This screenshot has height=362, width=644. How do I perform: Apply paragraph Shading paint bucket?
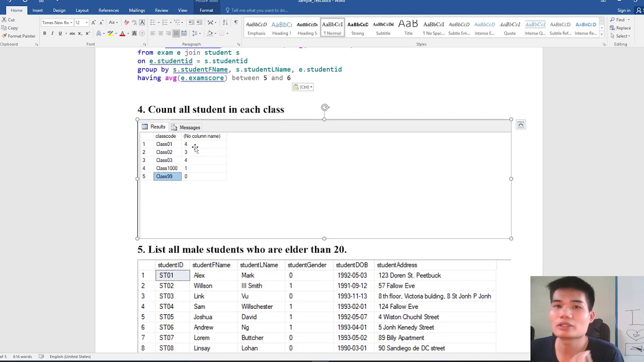209,33
